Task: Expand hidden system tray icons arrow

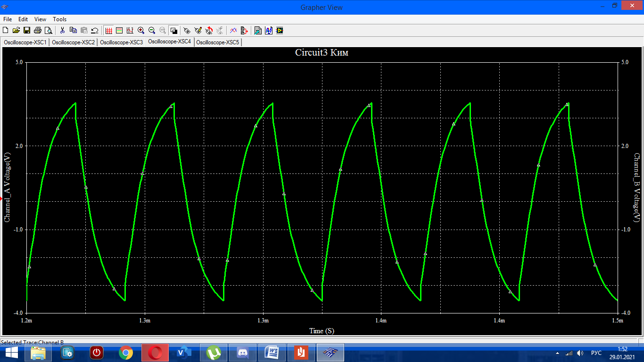Action: coord(558,353)
